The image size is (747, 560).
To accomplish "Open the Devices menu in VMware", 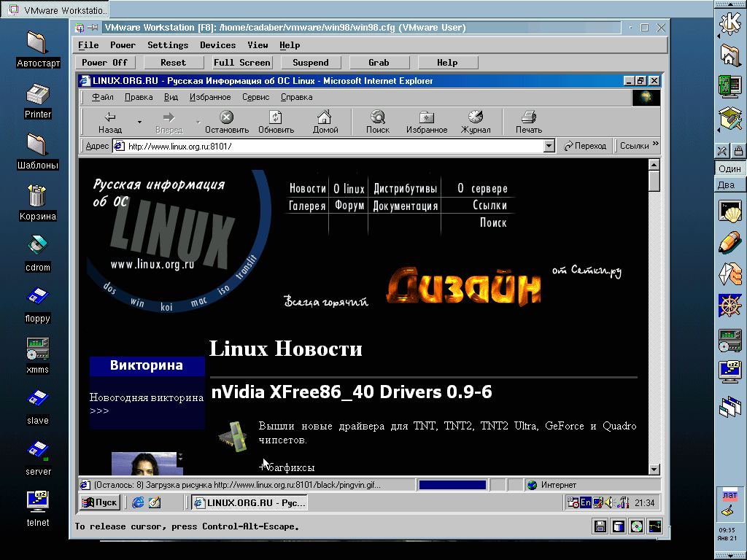I will point(217,45).
